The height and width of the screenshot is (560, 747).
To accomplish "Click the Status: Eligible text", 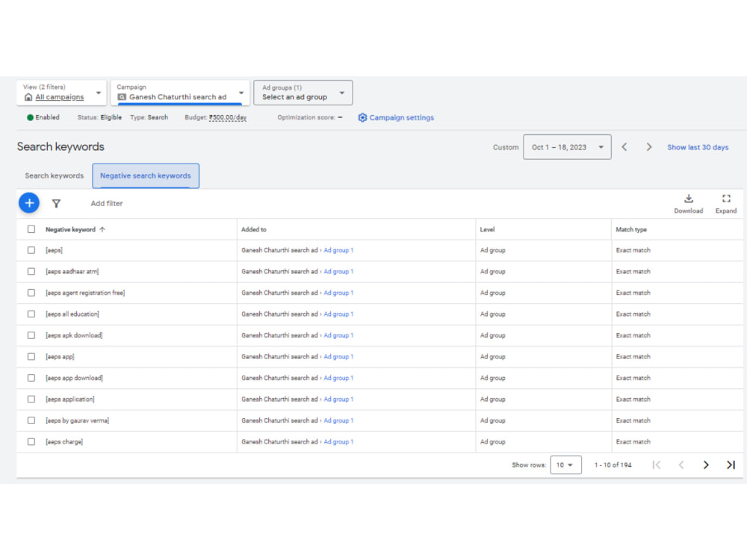I will (x=99, y=118).
